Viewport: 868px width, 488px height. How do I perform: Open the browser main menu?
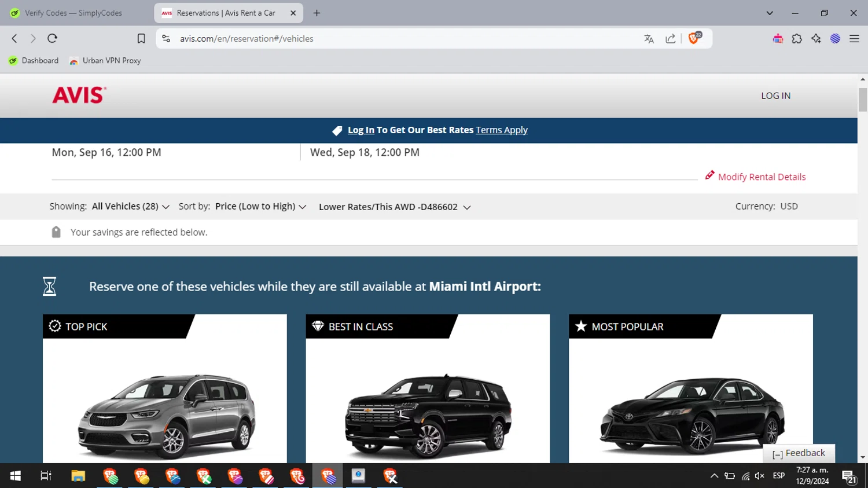[854, 39]
